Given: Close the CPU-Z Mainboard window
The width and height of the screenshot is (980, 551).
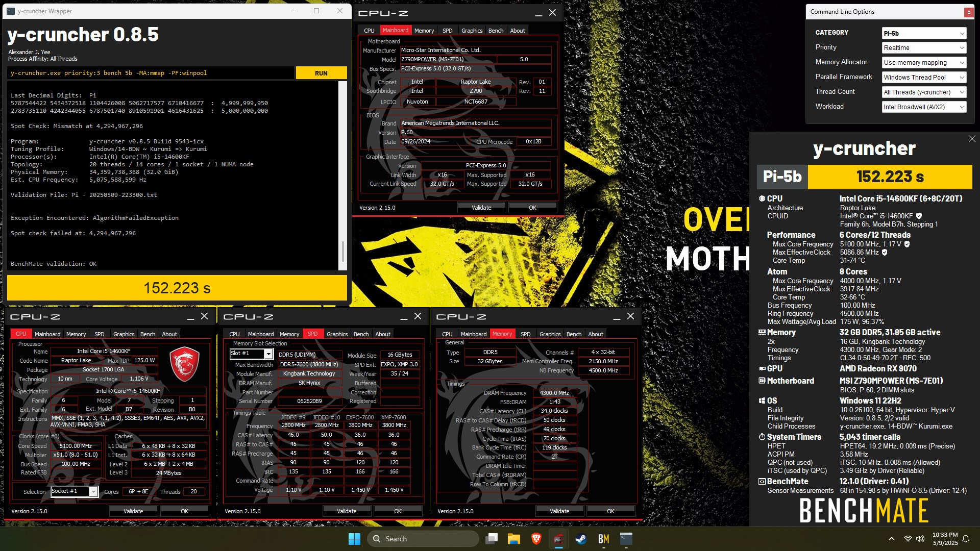Looking at the screenshot, I should point(552,13).
